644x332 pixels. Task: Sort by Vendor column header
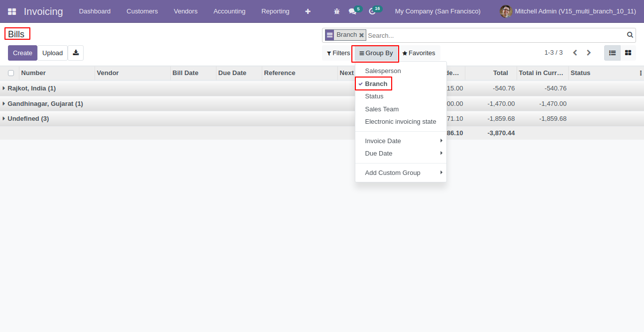click(x=132, y=73)
